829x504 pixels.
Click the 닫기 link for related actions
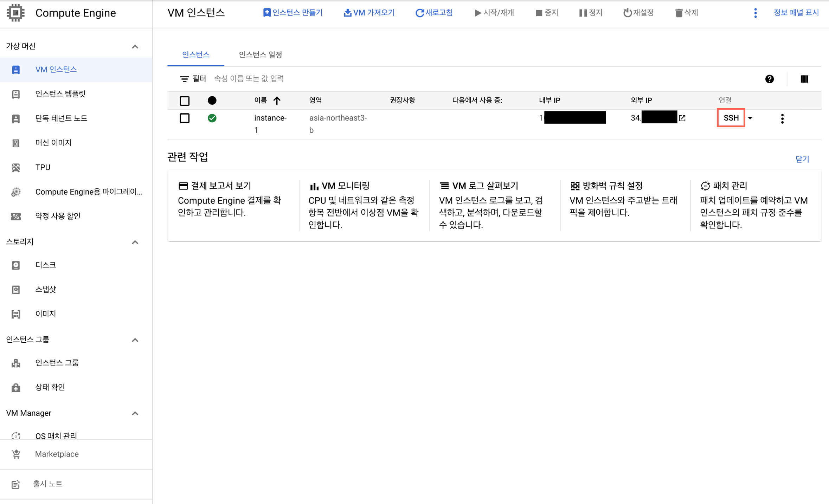[x=802, y=159]
